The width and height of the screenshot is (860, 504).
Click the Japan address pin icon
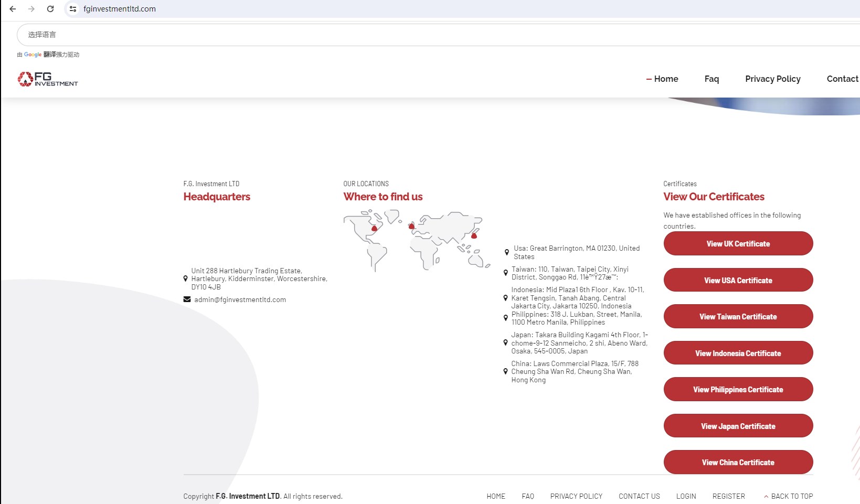point(505,343)
